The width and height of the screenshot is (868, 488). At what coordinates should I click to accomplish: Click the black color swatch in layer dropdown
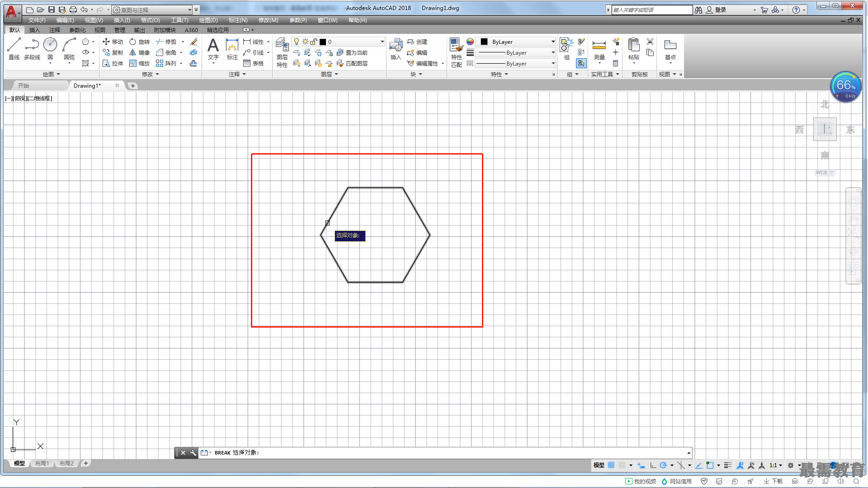[323, 42]
